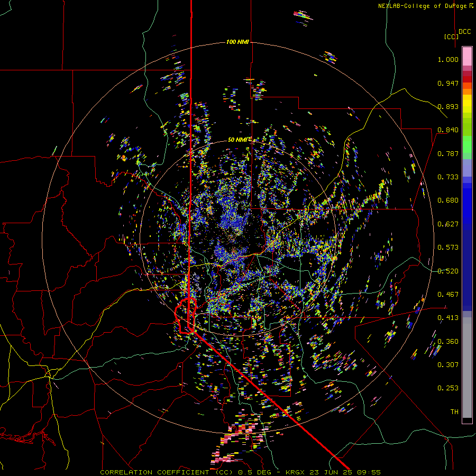Screen dimensions: 476x476
Task: Click the bright green segment of the color bar
Action: 467,144
